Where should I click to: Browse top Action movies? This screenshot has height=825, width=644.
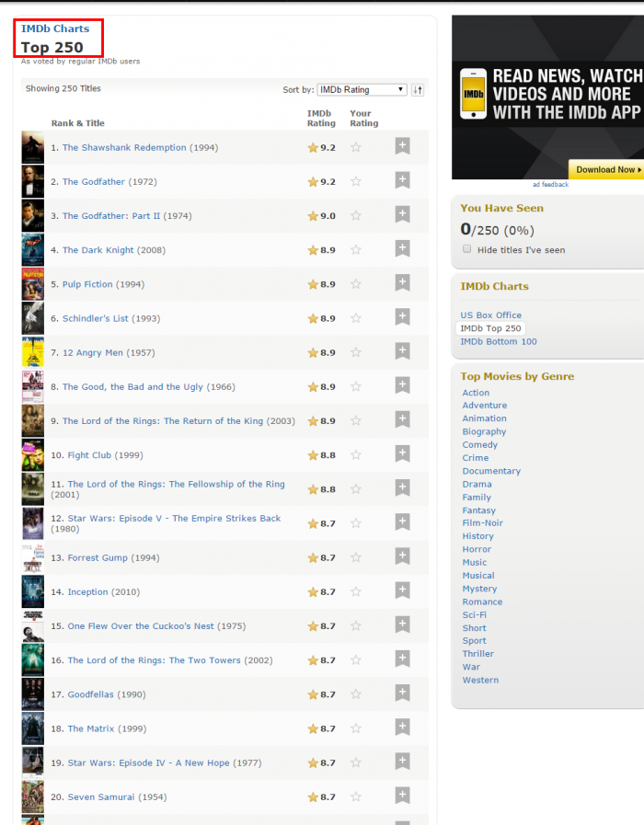[476, 393]
